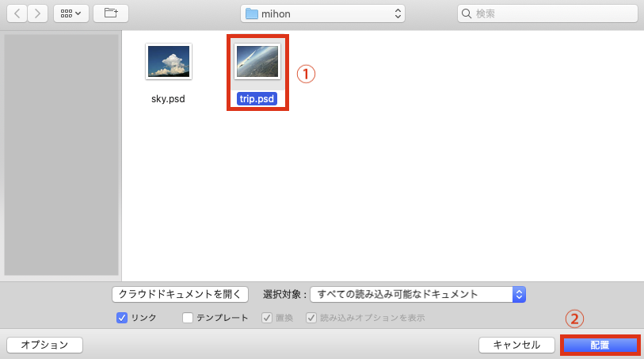Click the folder icon beside mihon

click(x=251, y=13)
